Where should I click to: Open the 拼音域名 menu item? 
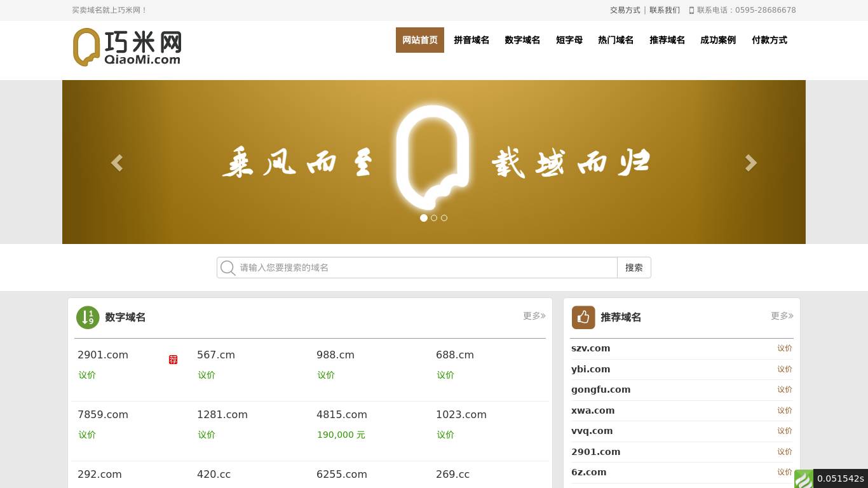pyautogui.click(x=471, y=40)
